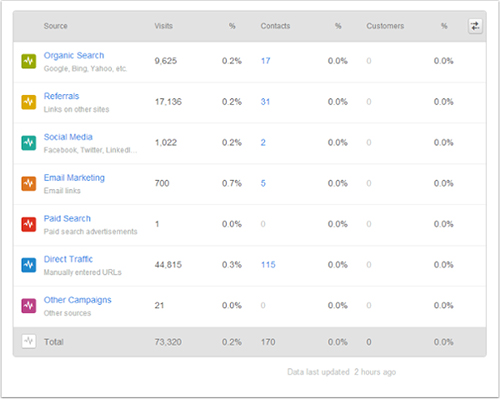
Task: Click the orange Email Marketing chart icon
Action: pyautogui.click(x=29, y=184)
